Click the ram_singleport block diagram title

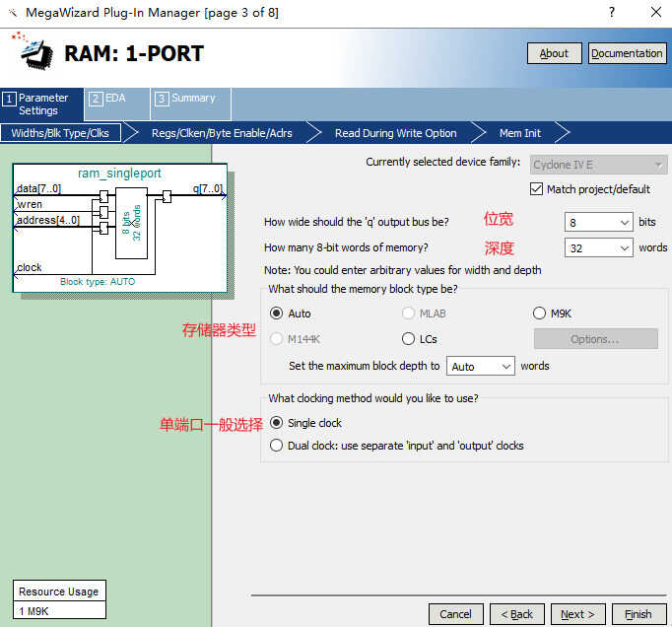pos(119,174)
